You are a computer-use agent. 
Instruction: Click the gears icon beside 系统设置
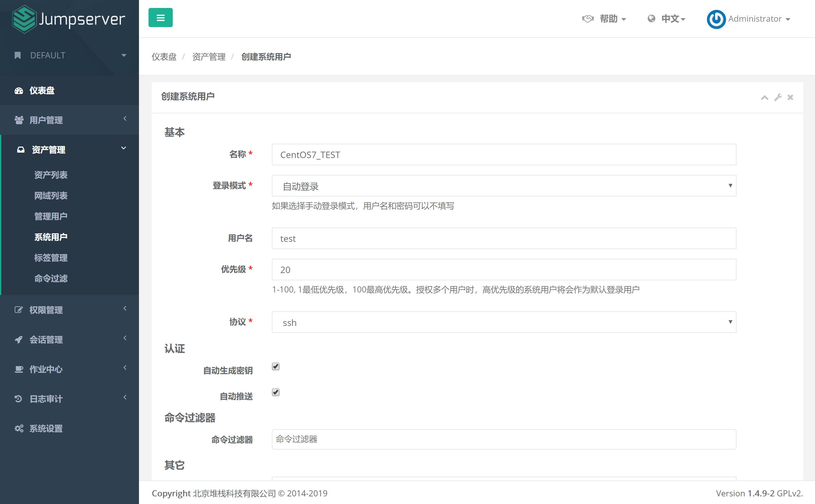pyautogui.click(x=19, y=429)
